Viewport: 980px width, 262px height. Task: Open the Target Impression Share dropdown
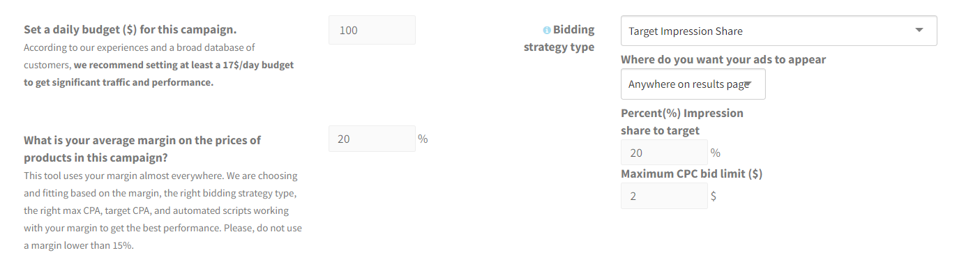(778, 31)
